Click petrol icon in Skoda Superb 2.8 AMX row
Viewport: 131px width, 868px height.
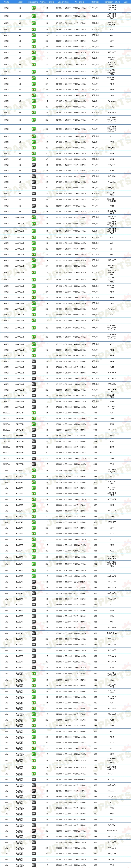point(34,424)
